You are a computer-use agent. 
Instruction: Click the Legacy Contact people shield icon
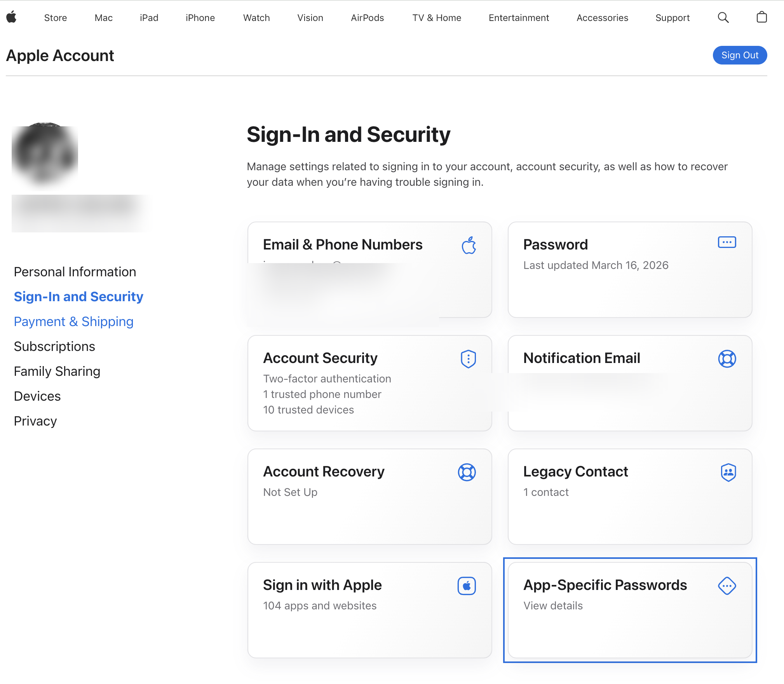click(728, 472)
